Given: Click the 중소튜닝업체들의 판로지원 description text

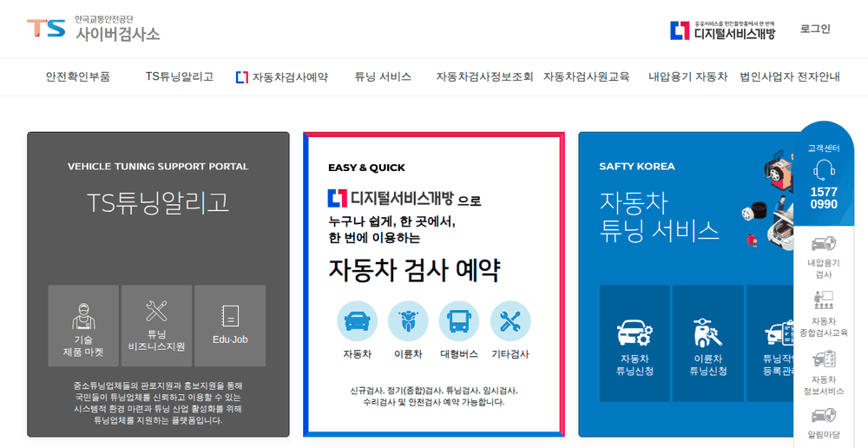Looking at the screenshot, I should 158,403.
